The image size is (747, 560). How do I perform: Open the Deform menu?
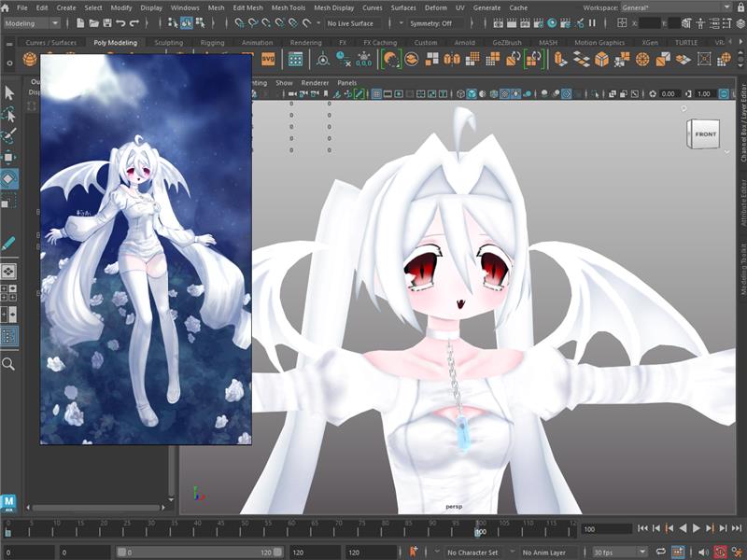click(436, 7)
